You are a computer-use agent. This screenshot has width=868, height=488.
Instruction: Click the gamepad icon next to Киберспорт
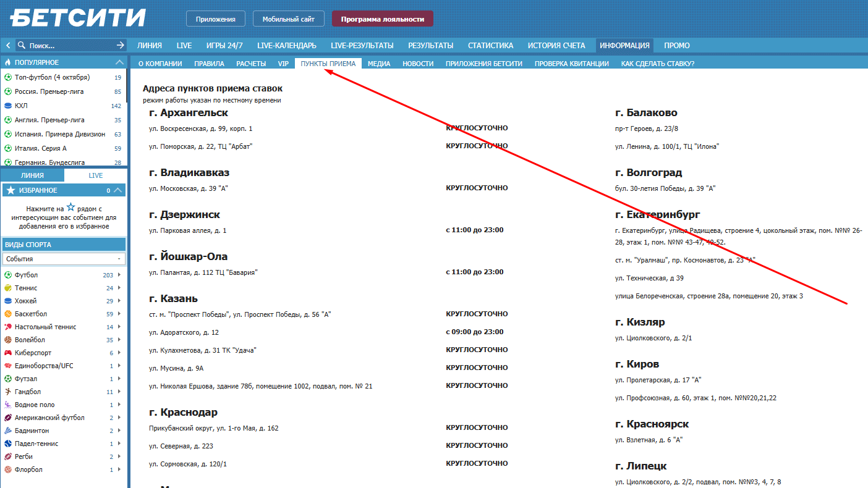pyautogui.click(x=8, y=353)
